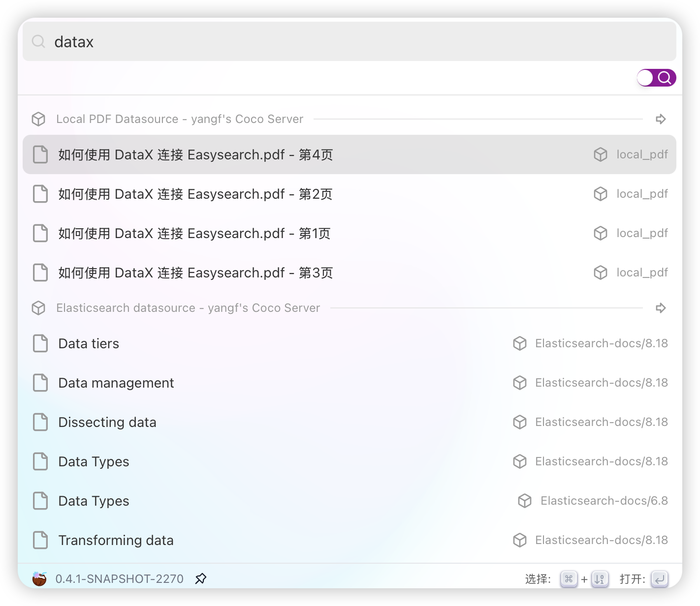
Task: Click the search magnifier icon in search bar
Action: [38, 42]
